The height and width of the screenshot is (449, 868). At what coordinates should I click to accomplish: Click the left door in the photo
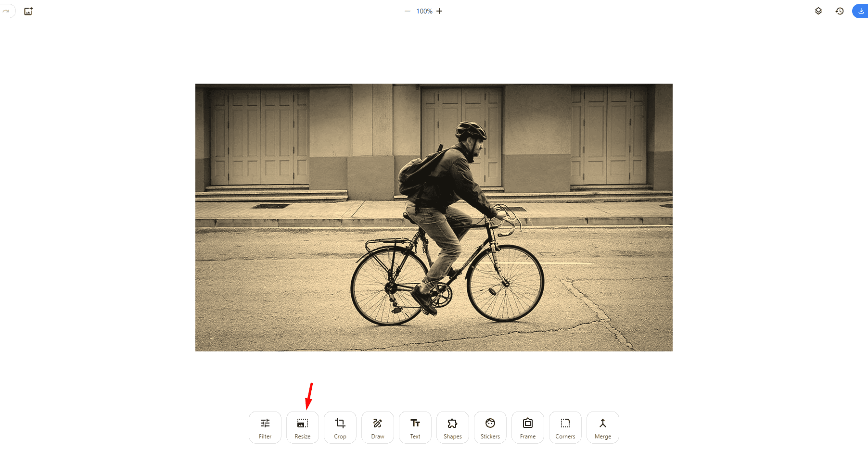[260, 137]
